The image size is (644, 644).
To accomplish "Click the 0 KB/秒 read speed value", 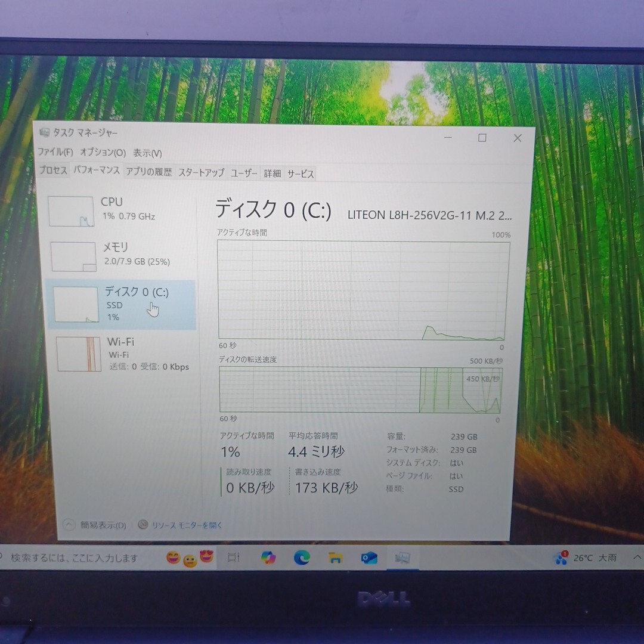I will tap(250, 488).
